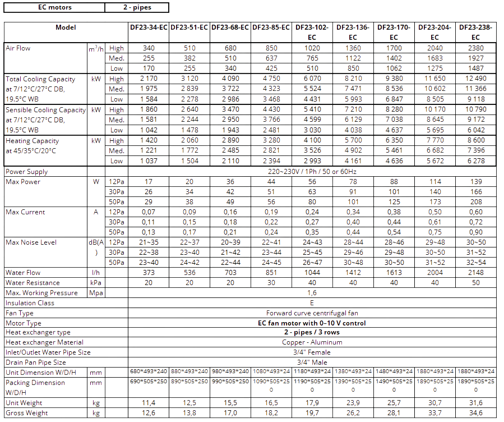Select the DF23-34-EC column header

point(149,27)
